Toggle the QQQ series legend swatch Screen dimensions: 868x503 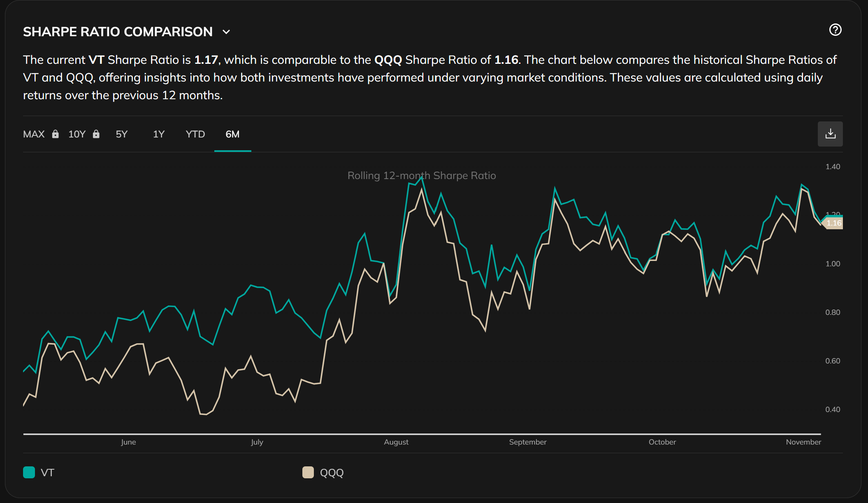point(308,472)
